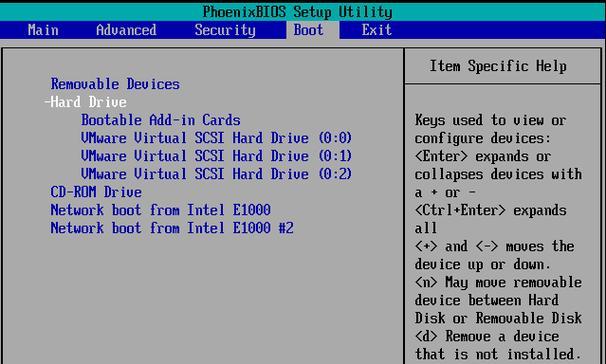Click the PhoenixBIOS Setup Utility title
The image size is (606, 364).
coord(298,12)
